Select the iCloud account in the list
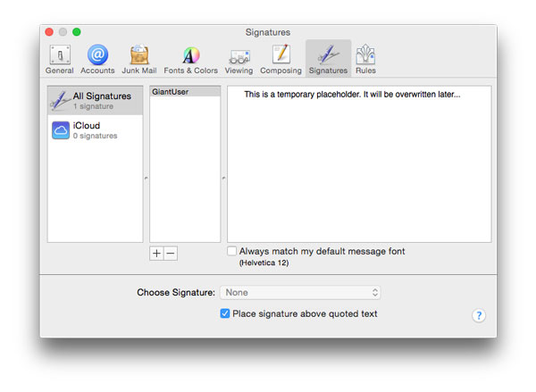 pyautogui.click(x=95, y=130)
